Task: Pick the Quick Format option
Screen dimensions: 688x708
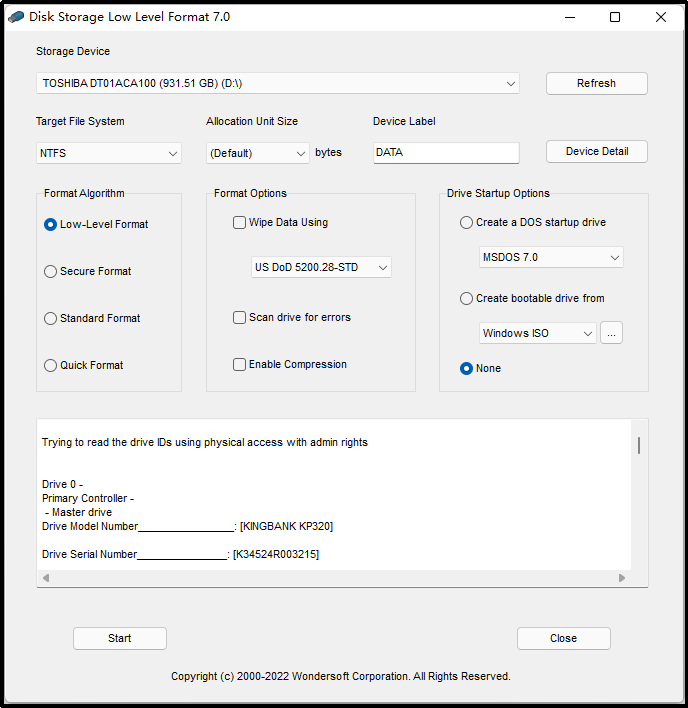Action: (x=51, y=365)
